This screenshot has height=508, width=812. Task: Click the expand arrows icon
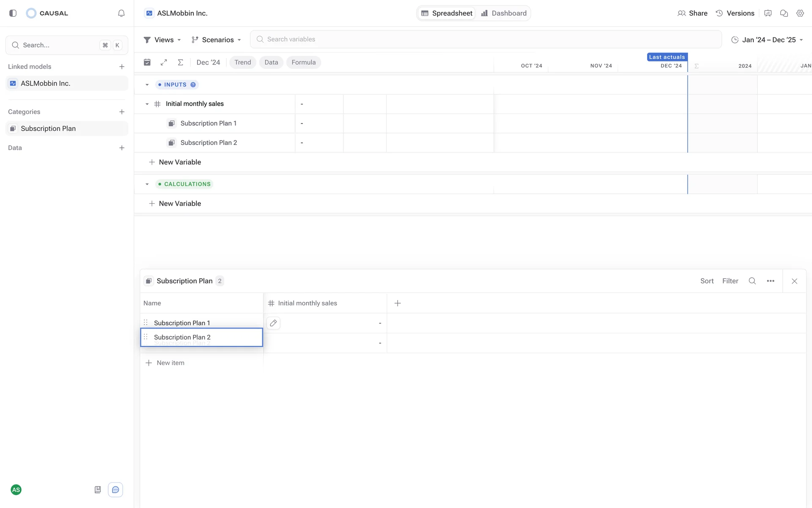[x=164, y=62]
